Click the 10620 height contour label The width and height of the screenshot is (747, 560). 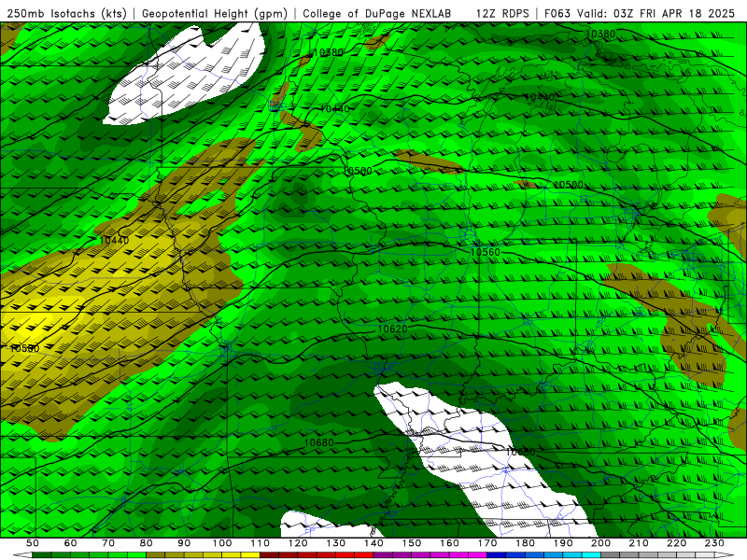click(x=392, y=329)
